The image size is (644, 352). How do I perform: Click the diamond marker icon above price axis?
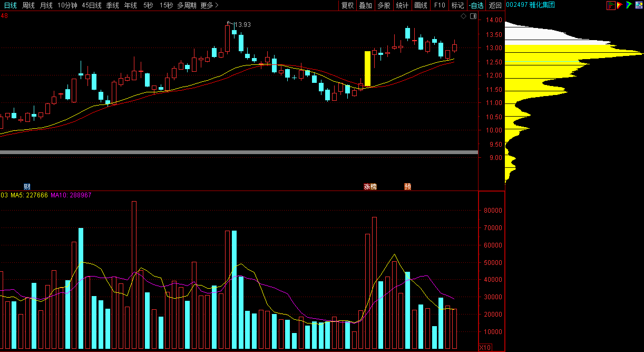click(x=463, y=16)
